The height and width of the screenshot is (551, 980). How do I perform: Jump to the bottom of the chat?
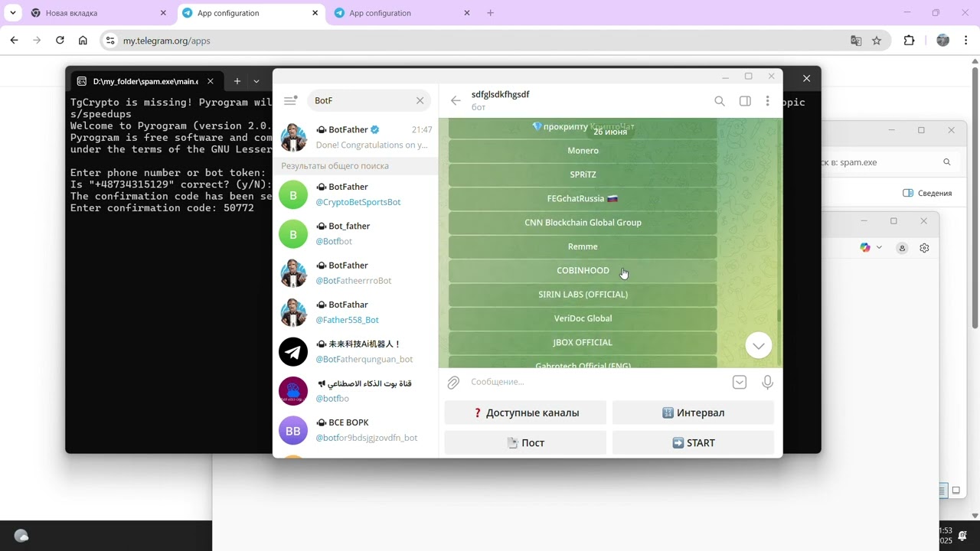coord(758,346)
